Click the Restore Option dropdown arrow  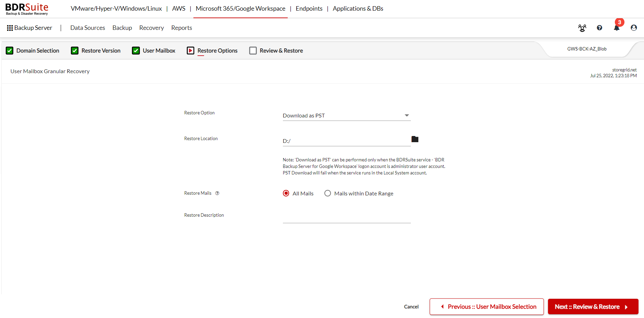pos(407,115)
